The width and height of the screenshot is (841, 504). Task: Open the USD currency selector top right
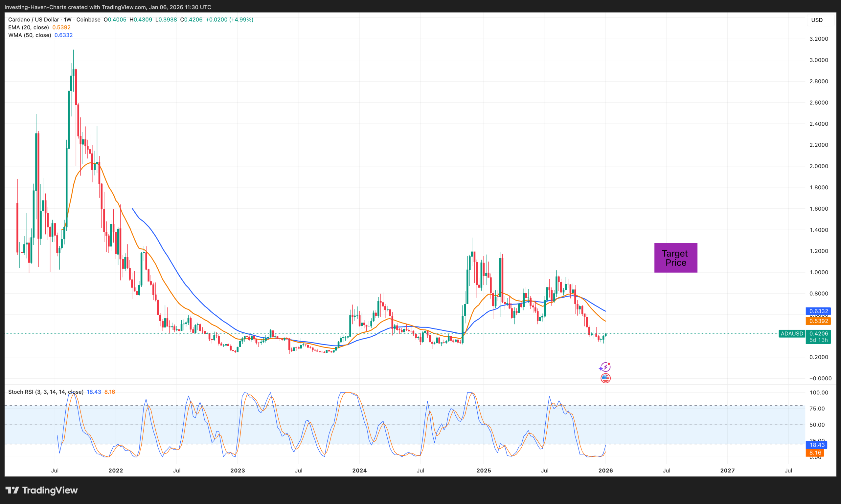818,20
